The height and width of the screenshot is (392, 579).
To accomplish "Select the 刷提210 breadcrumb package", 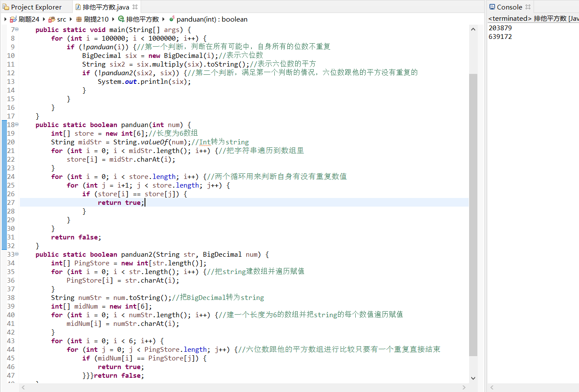I will (96, 19).
